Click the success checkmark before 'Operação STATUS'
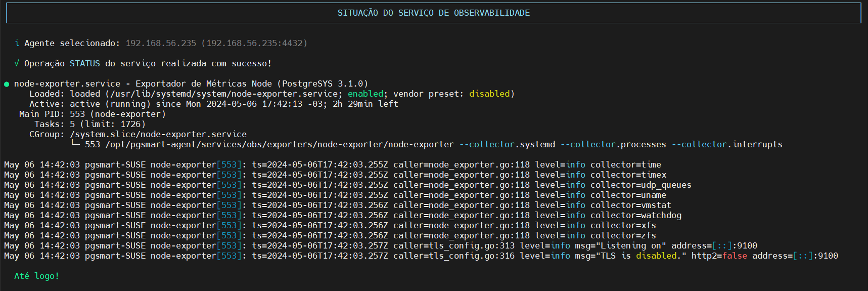The width and height of the screenshot is (868, 291). click(x=17, y=63)
